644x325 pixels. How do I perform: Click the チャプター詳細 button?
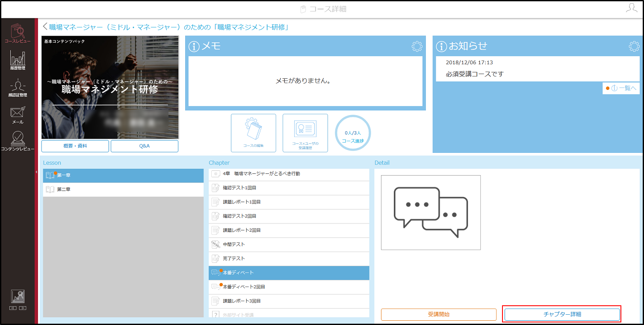click(562, 314)
